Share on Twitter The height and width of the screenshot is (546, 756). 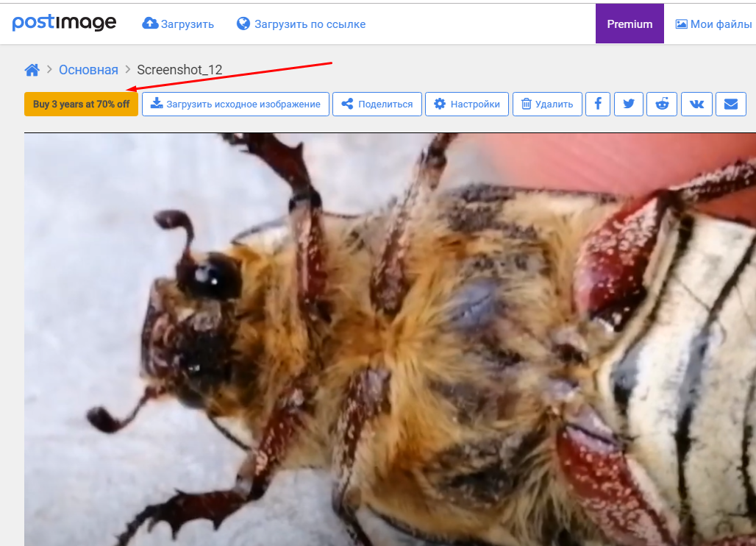[629, 104]
